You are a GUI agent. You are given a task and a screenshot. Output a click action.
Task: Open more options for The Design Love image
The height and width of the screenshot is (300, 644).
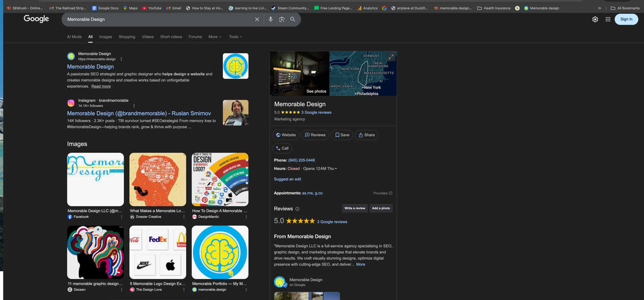coord(184,290)
